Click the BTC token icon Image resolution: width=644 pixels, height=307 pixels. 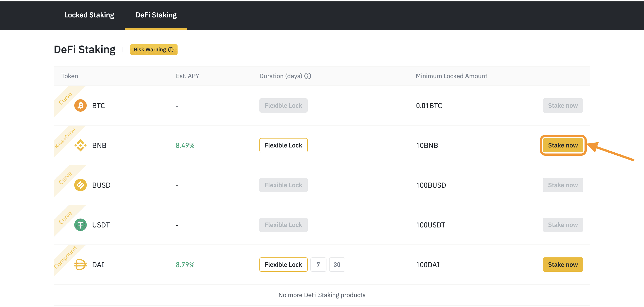point(80,105)
